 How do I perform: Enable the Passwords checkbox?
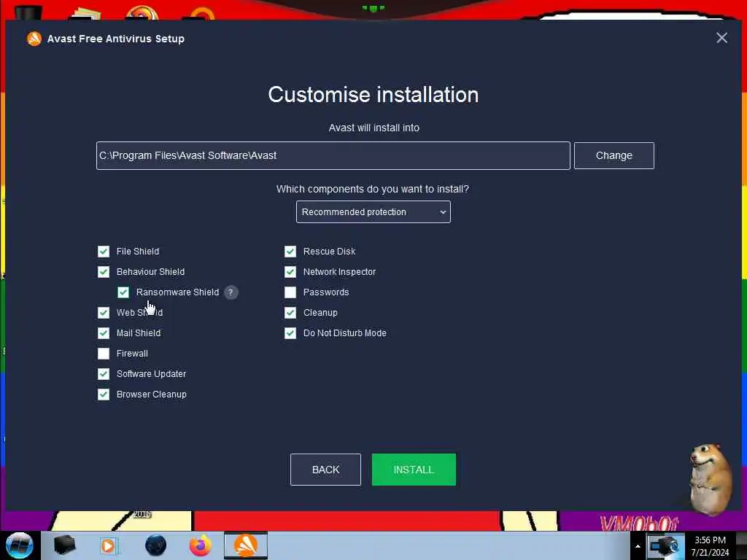(x=290, y=292)
